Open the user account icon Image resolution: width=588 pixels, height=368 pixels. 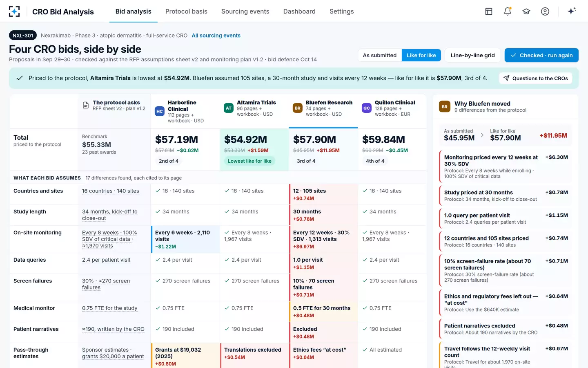tap(545, 11)
